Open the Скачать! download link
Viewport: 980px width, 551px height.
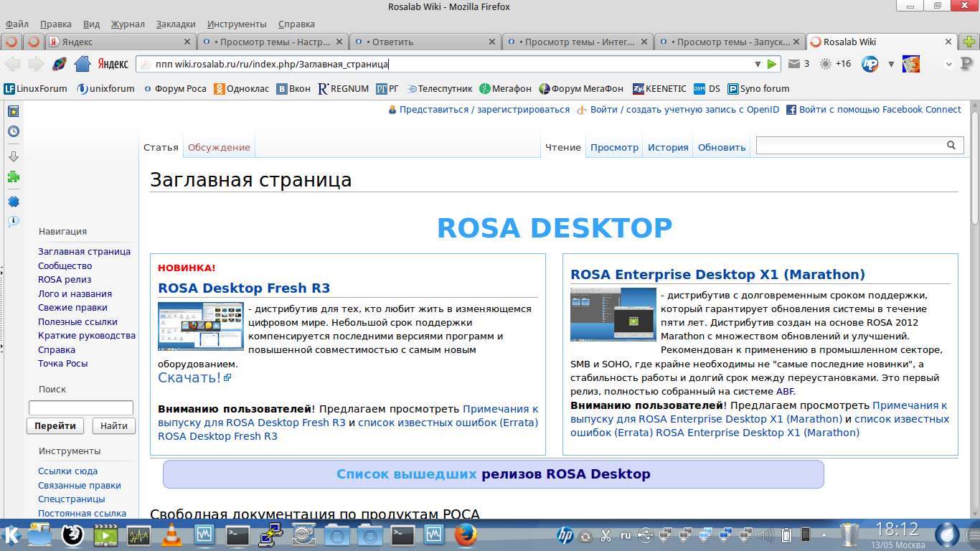(x=189, y=377)
